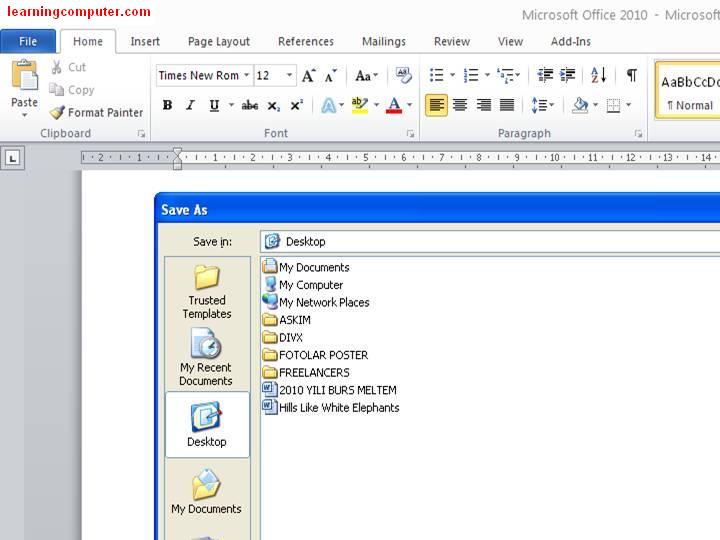Toggle Bold formatting

pyautogui.click(x=168, y=105)
